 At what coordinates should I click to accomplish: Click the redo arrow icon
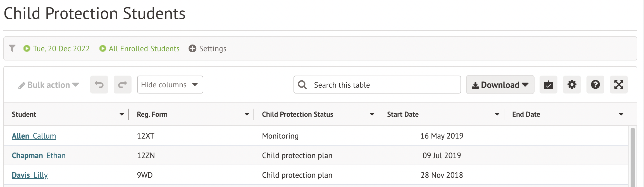122,85
